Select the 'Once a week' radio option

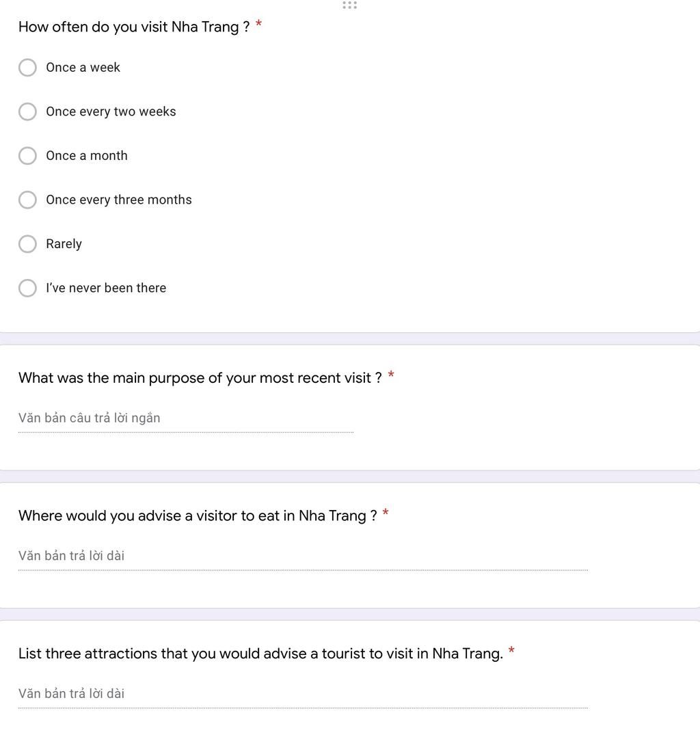tap(27, 67)
